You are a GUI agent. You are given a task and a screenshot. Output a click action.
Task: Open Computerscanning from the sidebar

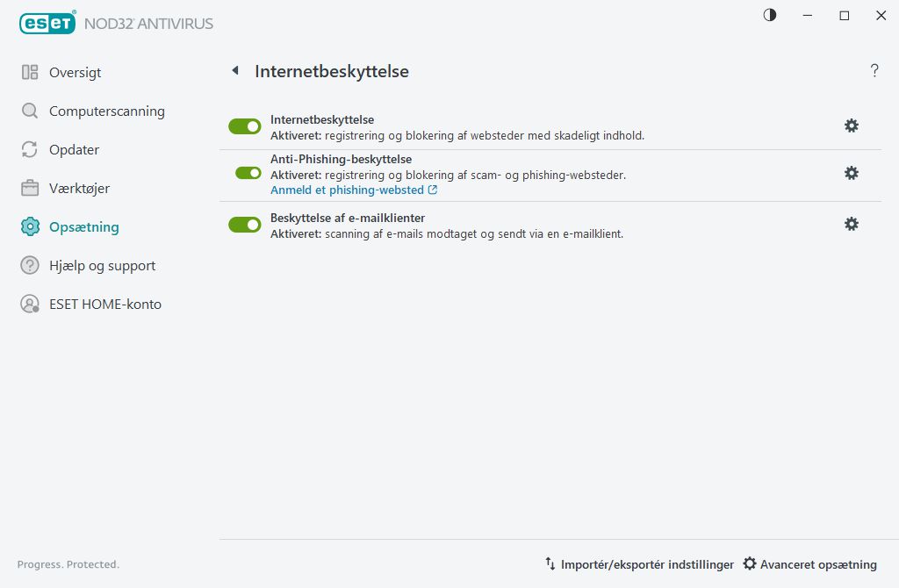tap(107, 111)
